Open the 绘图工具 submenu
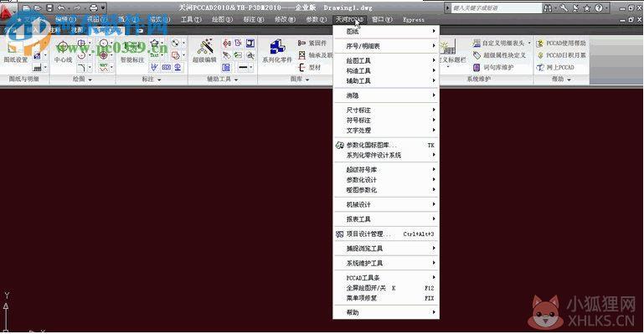 click(x=386, y=60)
